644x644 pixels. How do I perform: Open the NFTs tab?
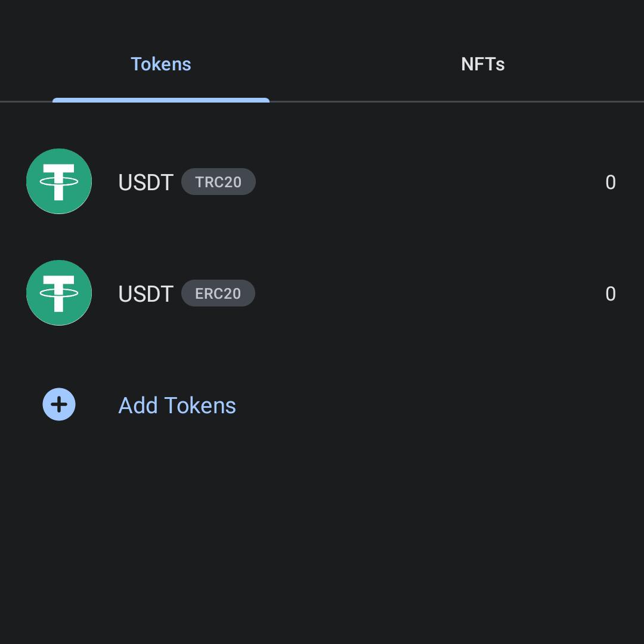(x=483, y=64)
